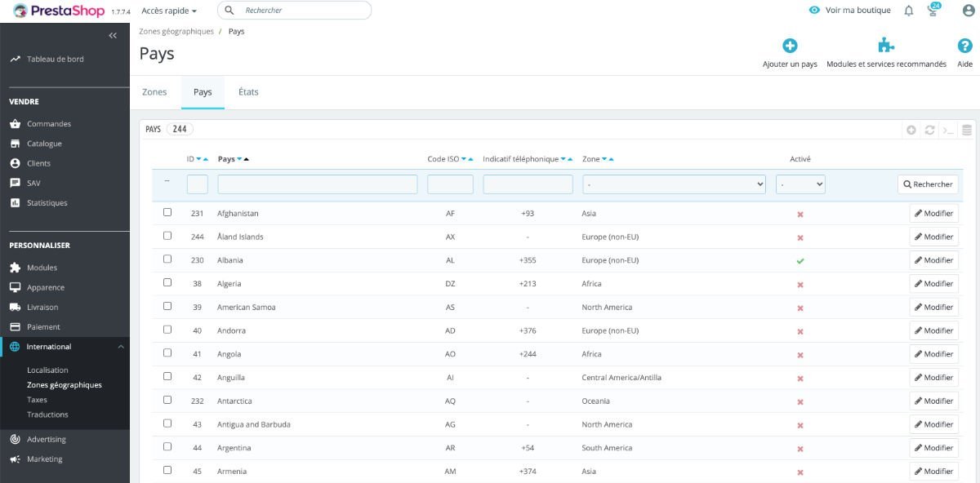Select the Pays tab
Screen dimensions: 980x483
click(x=203, y=92)
